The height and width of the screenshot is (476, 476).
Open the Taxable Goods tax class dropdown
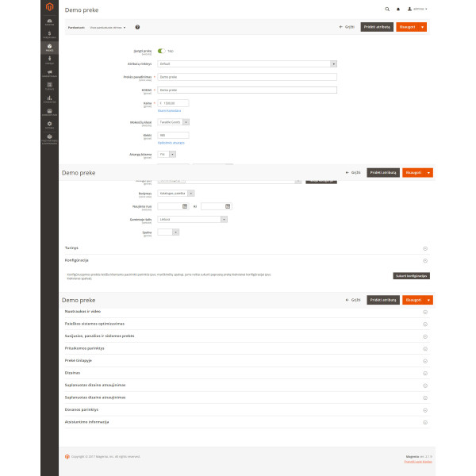click(x=173, y=122)
